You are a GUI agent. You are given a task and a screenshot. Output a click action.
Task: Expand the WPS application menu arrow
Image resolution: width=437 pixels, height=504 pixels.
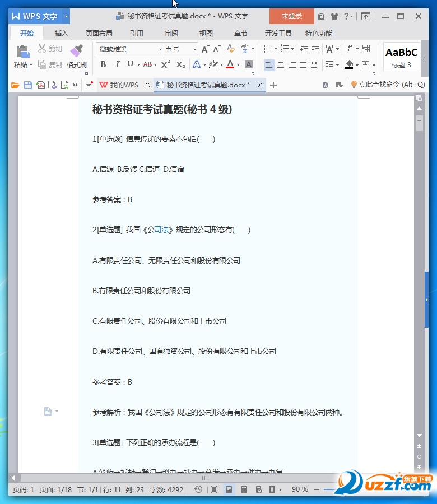coord(66,16)
